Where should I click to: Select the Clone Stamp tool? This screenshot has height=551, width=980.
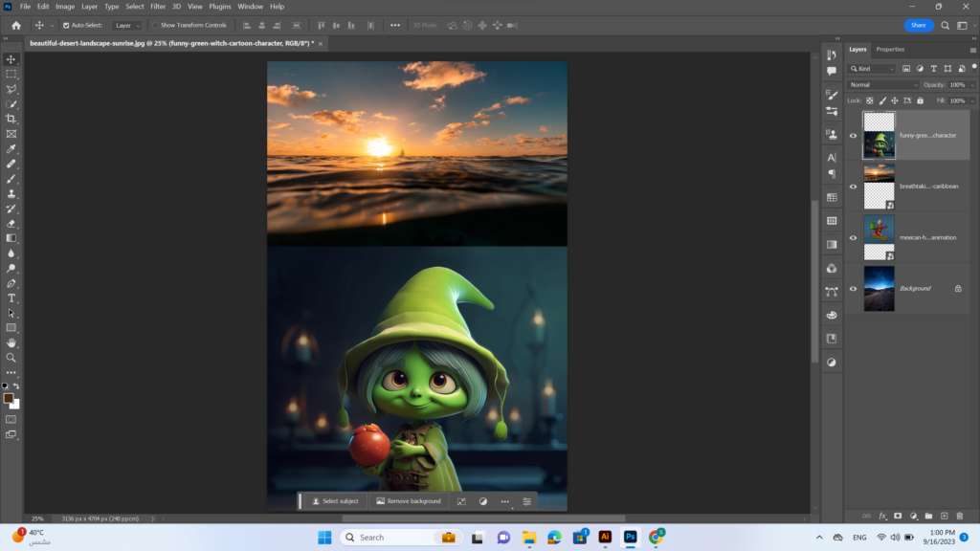[x=11, y=193]
